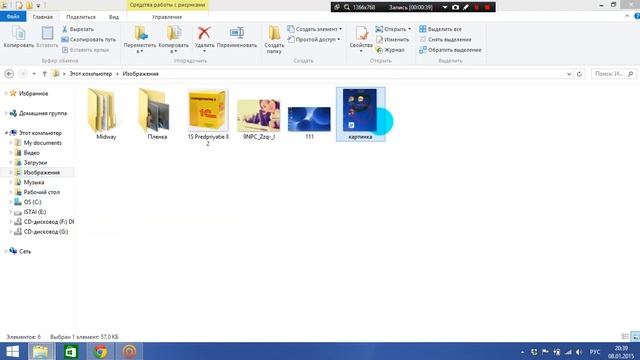Switch to Поделиться (Share) ribbon tab
The height and width of the screenshot is (360, 640).
point(81,17)
